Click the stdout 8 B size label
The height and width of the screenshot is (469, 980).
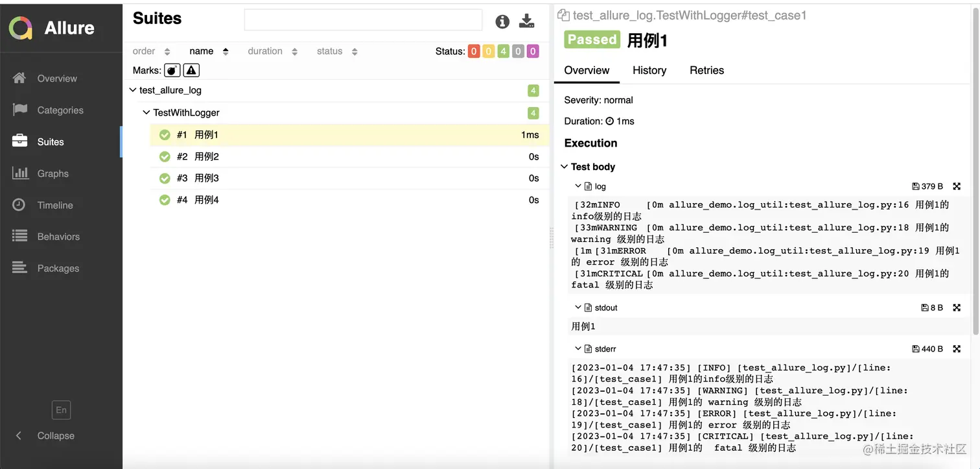coord(932,307)
